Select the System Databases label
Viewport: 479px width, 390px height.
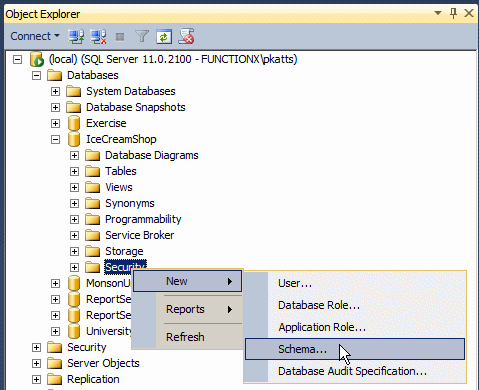pos(131,91)
